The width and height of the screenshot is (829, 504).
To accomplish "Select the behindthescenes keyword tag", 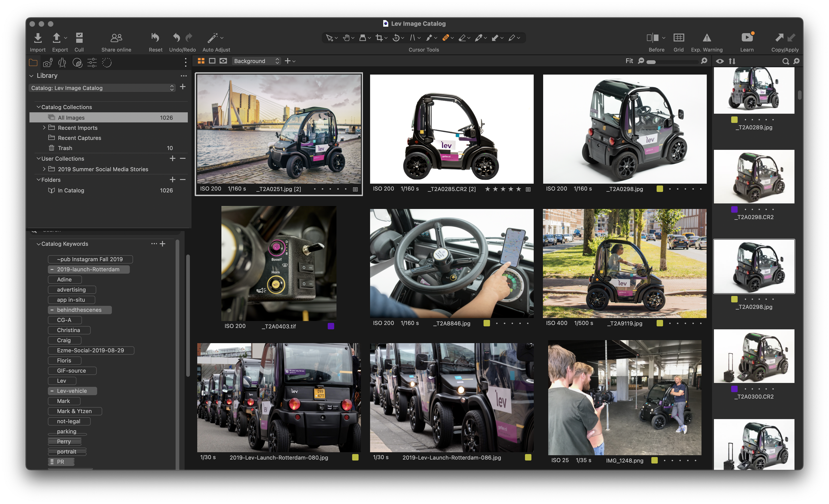I will pyautogui.click(x=79, y=310).
